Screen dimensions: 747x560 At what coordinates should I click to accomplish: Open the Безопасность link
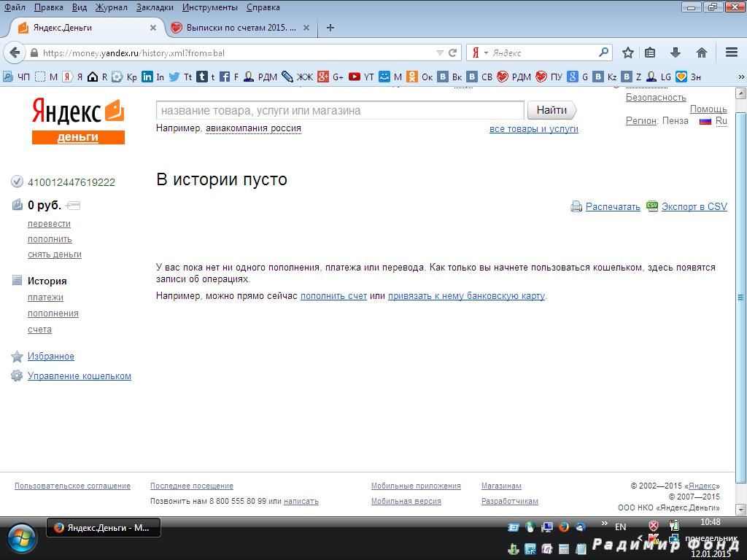pyautogui.click(x=656, y=97)
